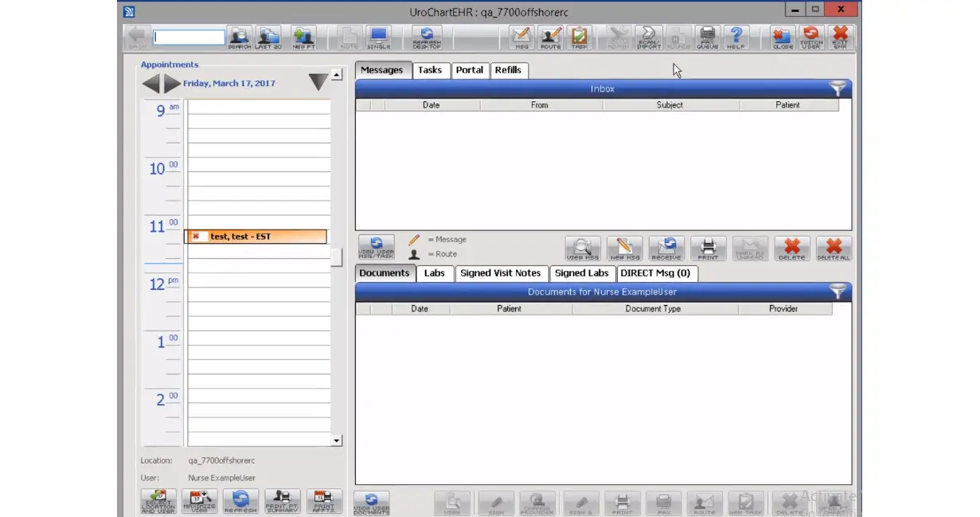The image size is (980, 517).
Task: Open the DIRECT Msg tab
Action: click(x=657, y=273)
